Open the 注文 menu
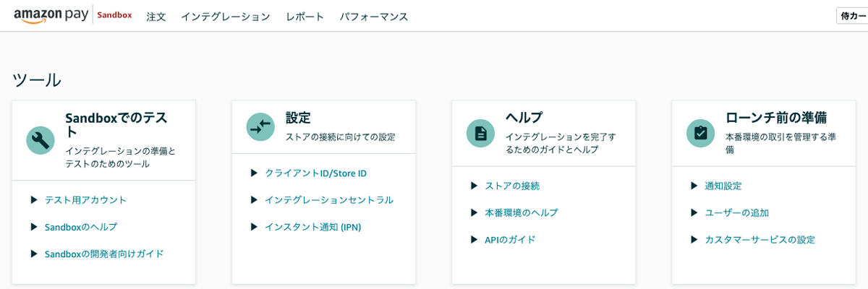 click(156, 17)
